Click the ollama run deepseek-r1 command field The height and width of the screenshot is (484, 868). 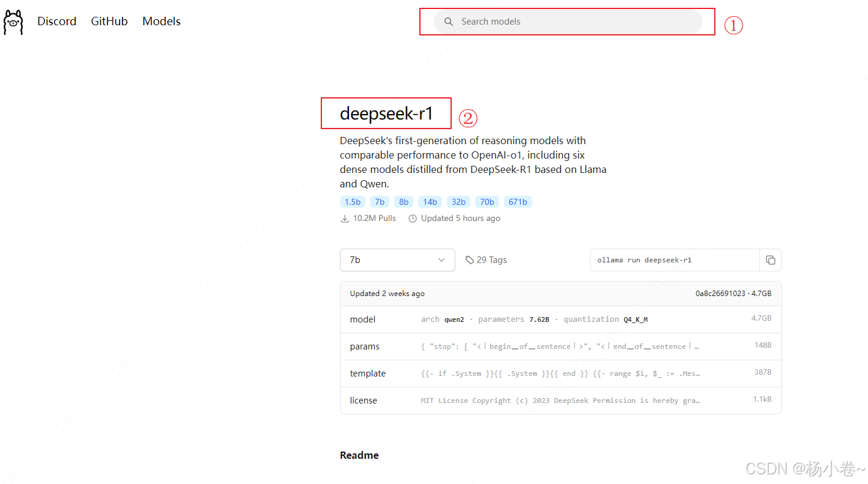click(x=675, y=260)
